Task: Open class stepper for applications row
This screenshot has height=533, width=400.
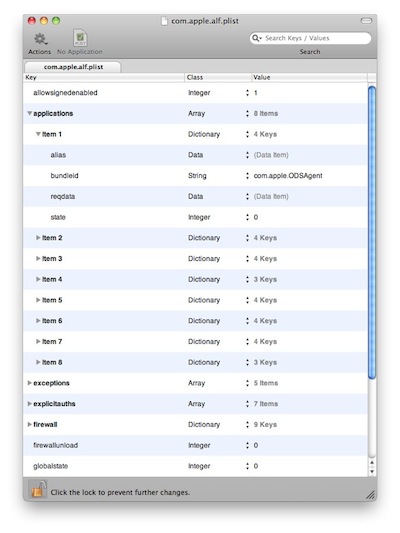Action: (x=247, y=114)
